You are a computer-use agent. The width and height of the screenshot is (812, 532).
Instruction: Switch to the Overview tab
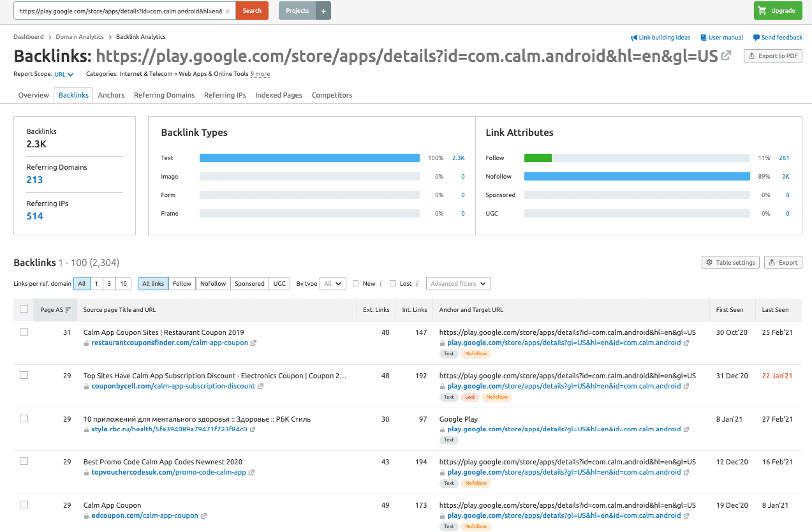point(34,95)
